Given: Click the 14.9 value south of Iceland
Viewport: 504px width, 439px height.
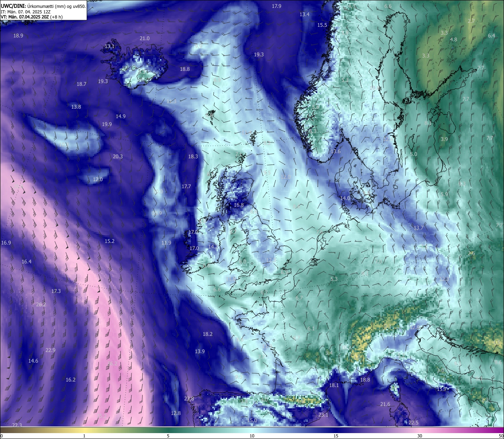Looking at the screenshot, I should pyautogui.click(x=120, y=116).
